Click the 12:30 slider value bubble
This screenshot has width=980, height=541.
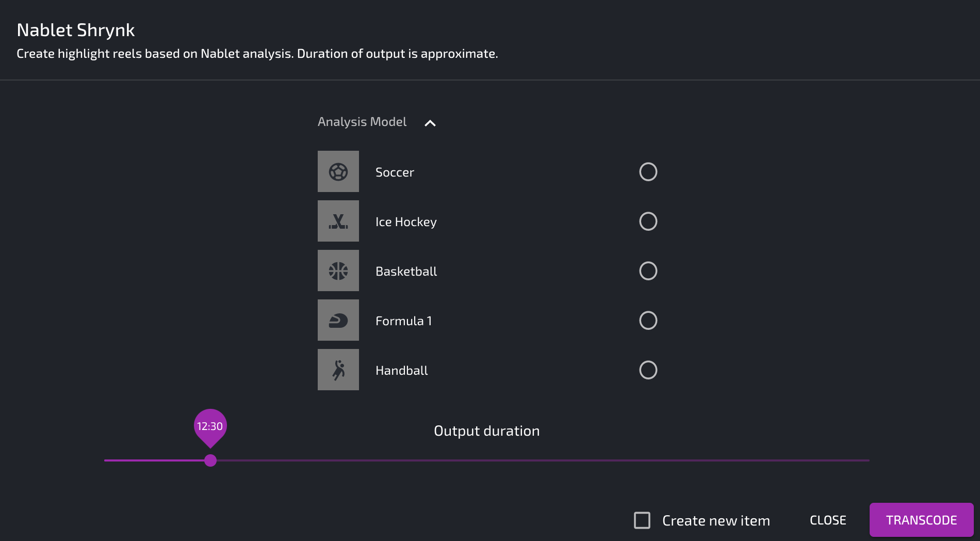(x=210, y=426)
